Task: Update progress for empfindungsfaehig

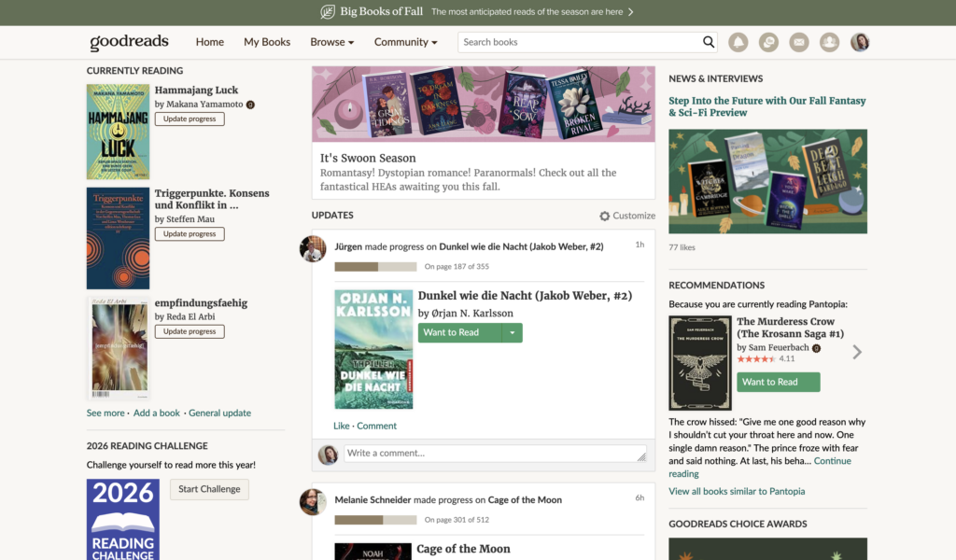Action: pos(190,331)
